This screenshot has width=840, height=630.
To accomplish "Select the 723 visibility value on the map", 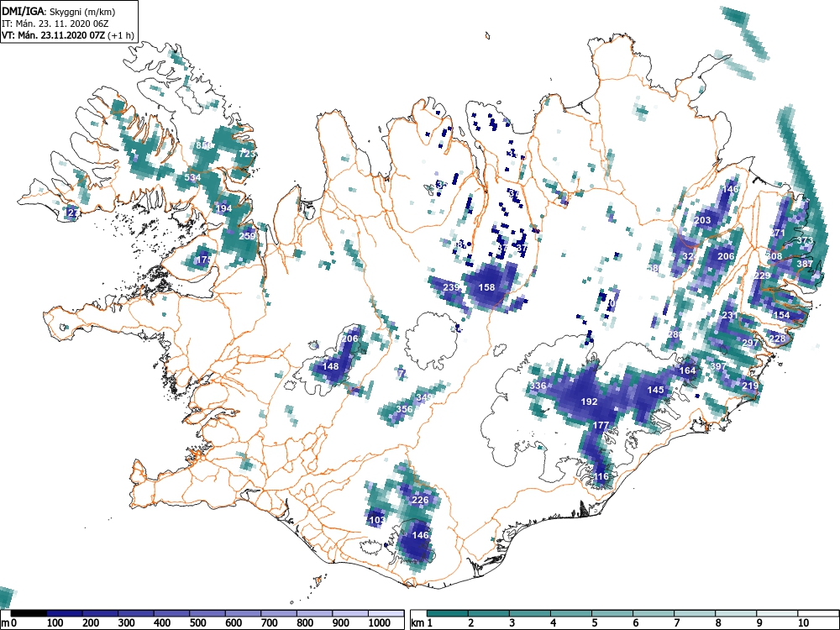I will (247, 154).
